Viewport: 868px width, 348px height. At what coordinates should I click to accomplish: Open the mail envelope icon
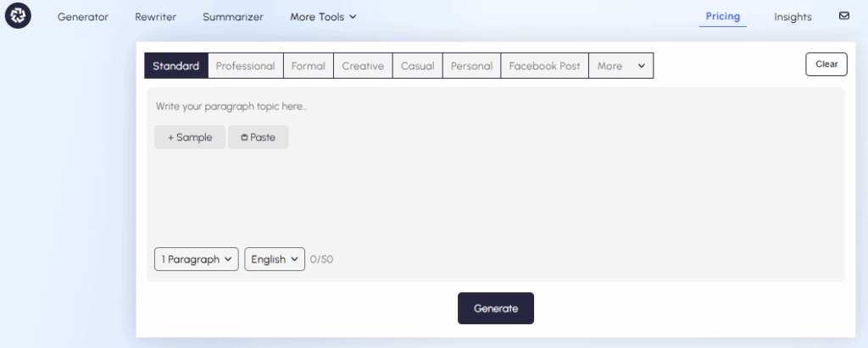[843, 16]
